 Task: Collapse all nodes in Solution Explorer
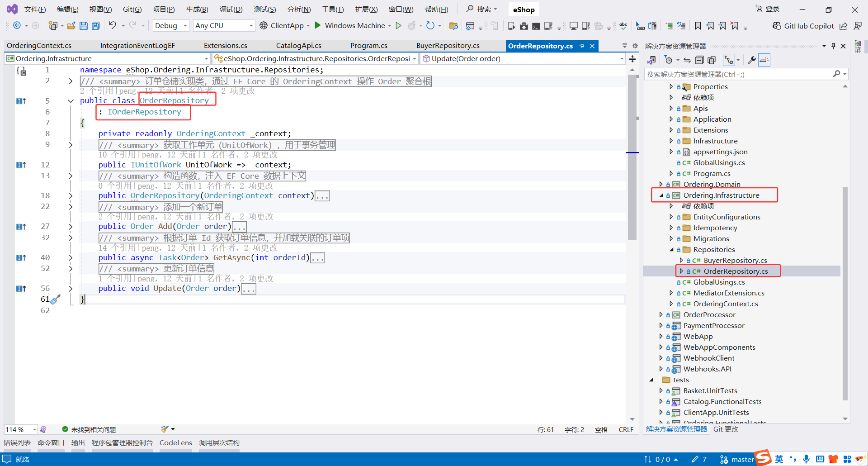point(699,60)
